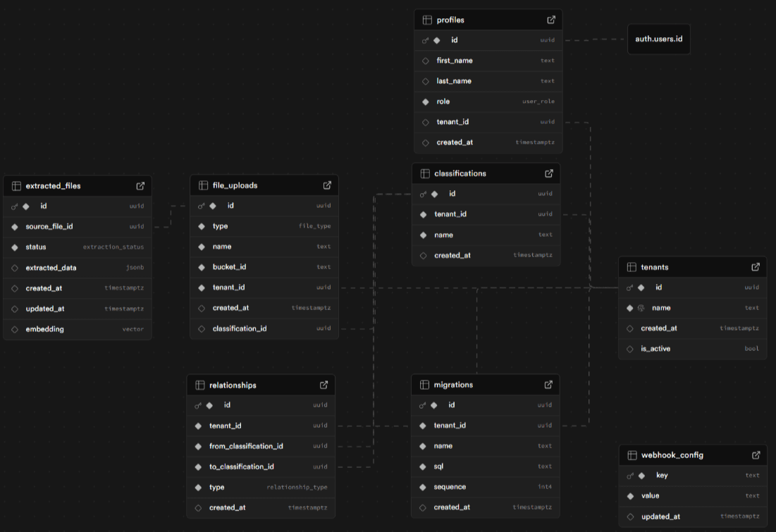This screenshot has width=776, height=532.
Task: Select the auth.users.id reference node
Action: 658,39
